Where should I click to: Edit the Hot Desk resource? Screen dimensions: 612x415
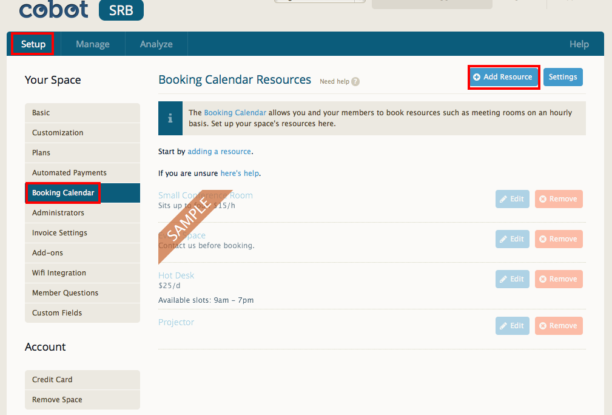(512, 279)
